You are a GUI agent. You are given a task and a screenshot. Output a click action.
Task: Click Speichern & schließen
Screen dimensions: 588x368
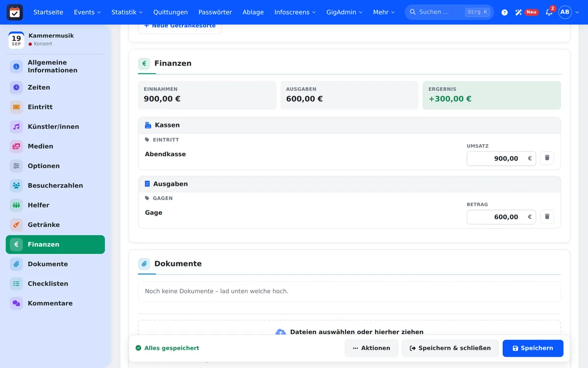tap(450, 348)
